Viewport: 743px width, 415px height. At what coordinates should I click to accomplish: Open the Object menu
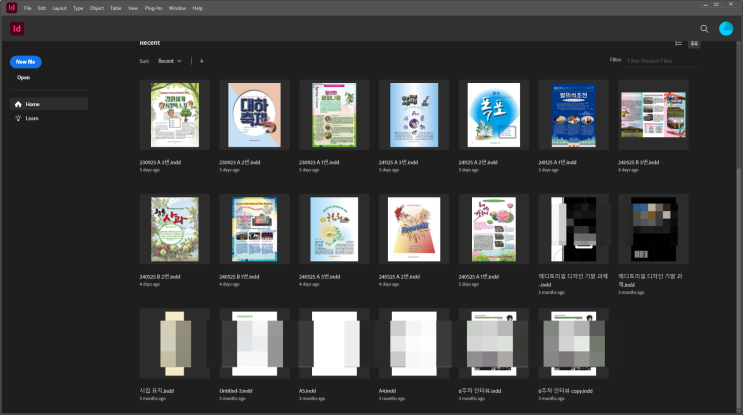coord(97,8)
